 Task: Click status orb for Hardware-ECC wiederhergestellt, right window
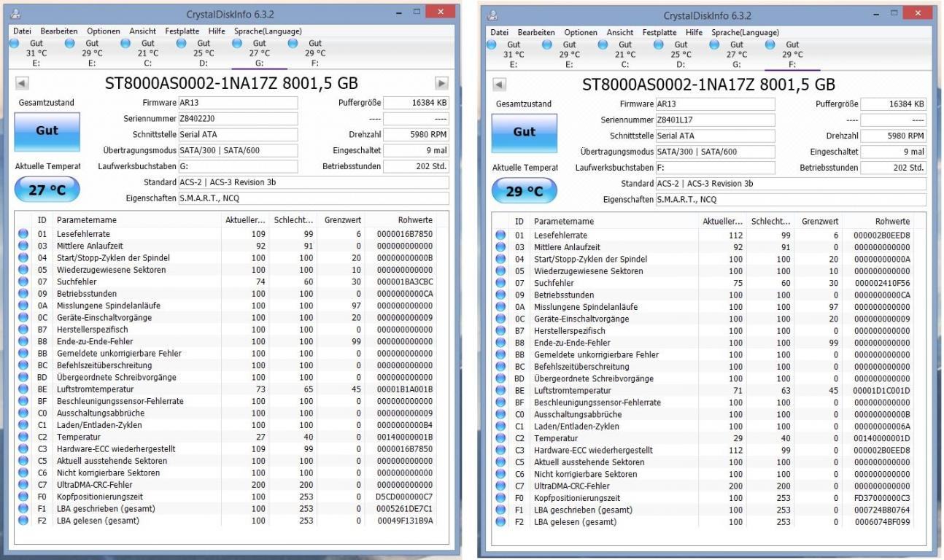[x=500, y=451]
